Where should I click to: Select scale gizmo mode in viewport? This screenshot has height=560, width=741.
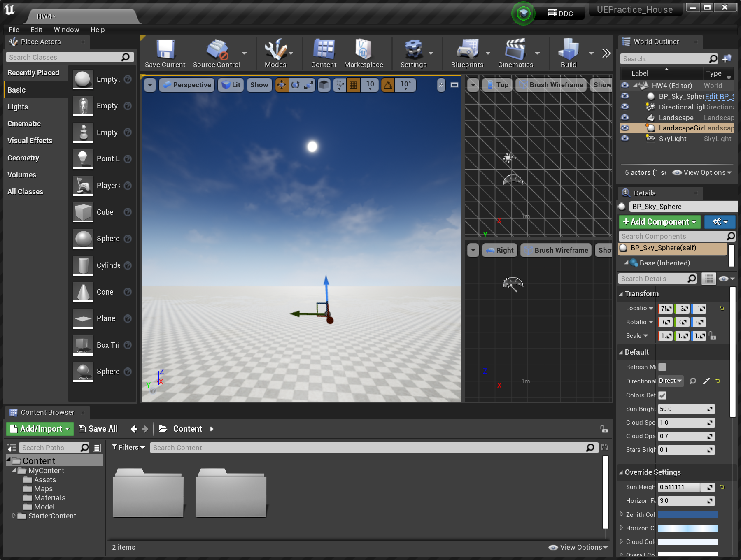pos(309,85)
